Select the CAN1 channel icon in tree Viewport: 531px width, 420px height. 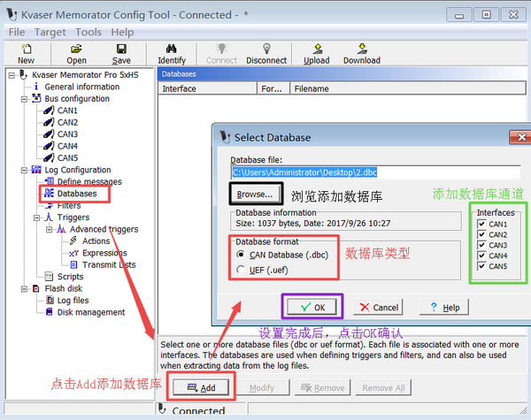[49, 111]
